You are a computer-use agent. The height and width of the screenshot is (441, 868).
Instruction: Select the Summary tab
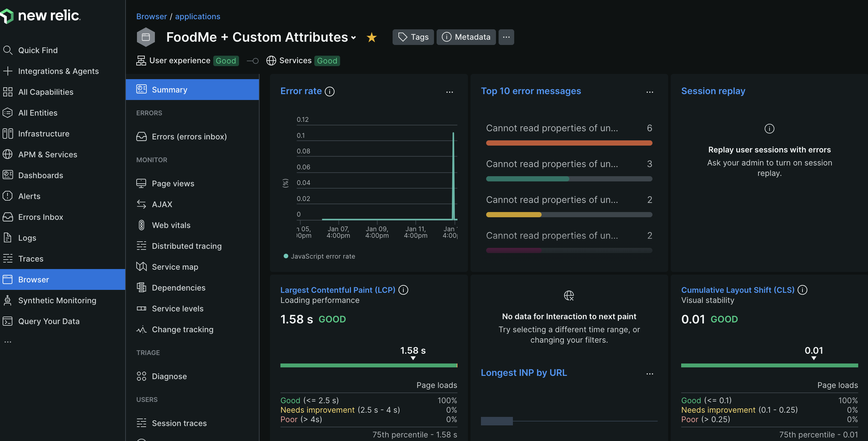pos(192,90)
